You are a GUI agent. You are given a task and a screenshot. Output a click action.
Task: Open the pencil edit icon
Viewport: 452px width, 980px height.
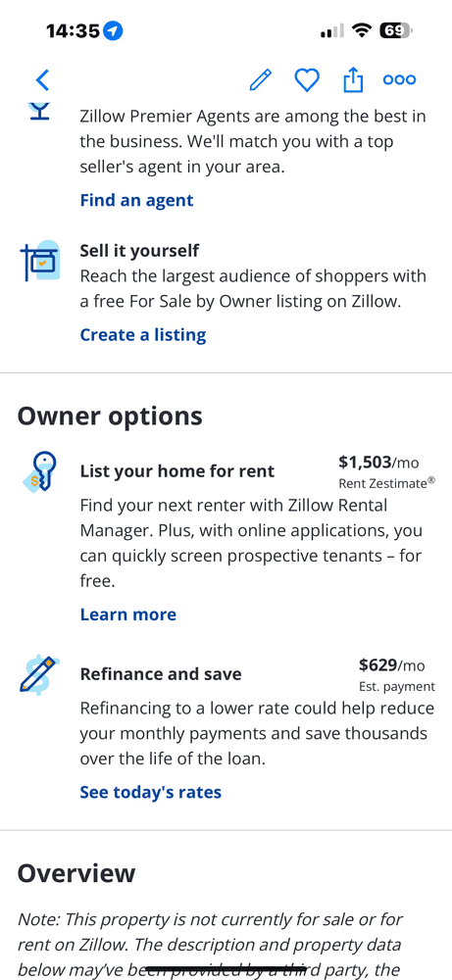pyautogui.click(x=261, y=80)
